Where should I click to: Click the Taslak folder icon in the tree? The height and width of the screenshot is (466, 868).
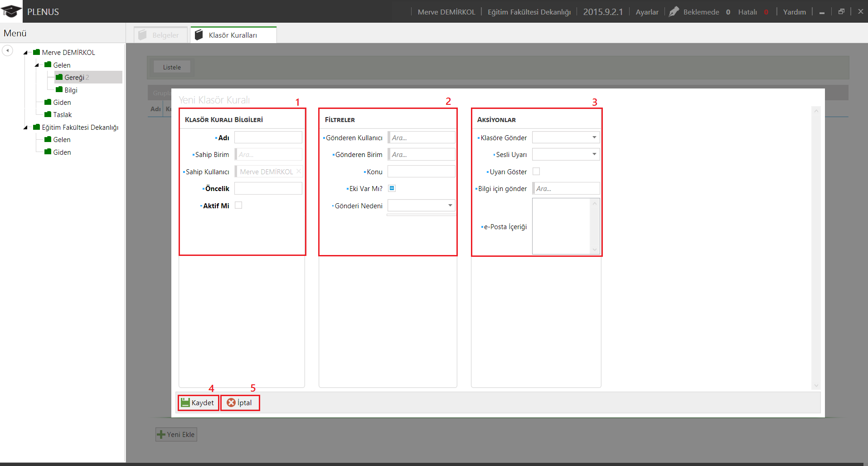coord(48,114)
